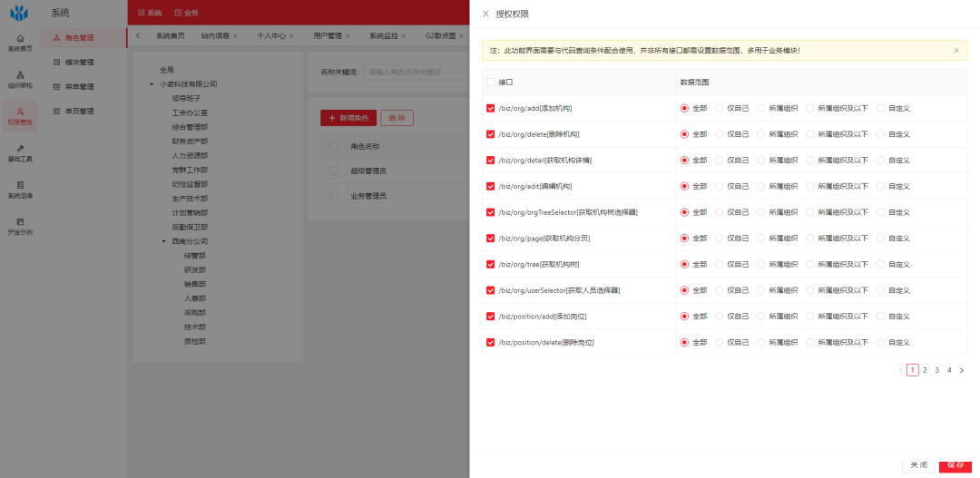Toggle the 接口 select-all header checkbox
980x478 pixels.
(491, 82)
